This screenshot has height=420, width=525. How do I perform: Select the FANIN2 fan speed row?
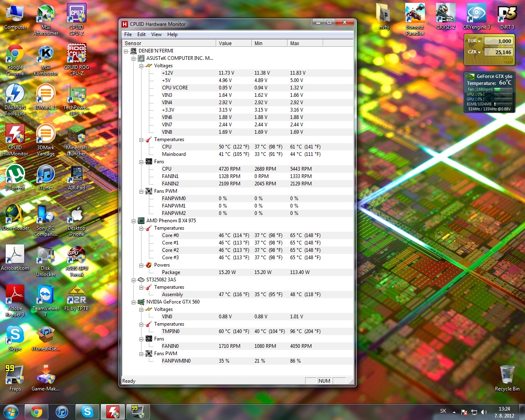(238, 184)
